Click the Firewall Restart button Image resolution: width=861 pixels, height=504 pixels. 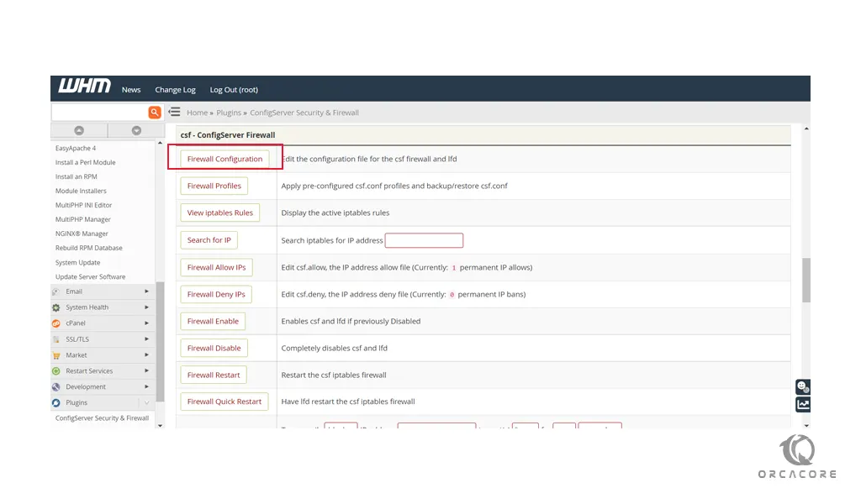click(214, 375)
